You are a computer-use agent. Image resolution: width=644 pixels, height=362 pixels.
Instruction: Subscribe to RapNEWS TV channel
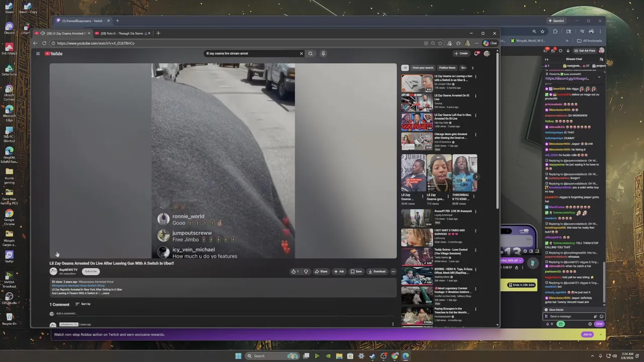pos(91,271)
